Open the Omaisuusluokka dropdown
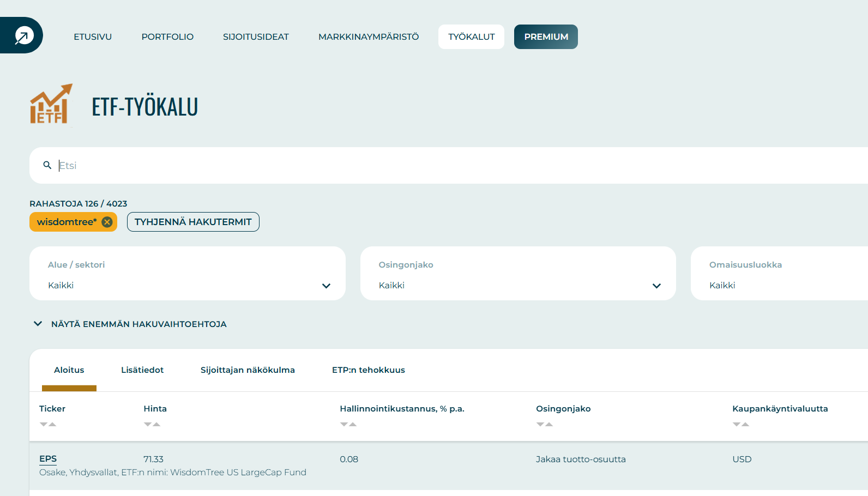868x496 pixels. [x=780, y=274]
